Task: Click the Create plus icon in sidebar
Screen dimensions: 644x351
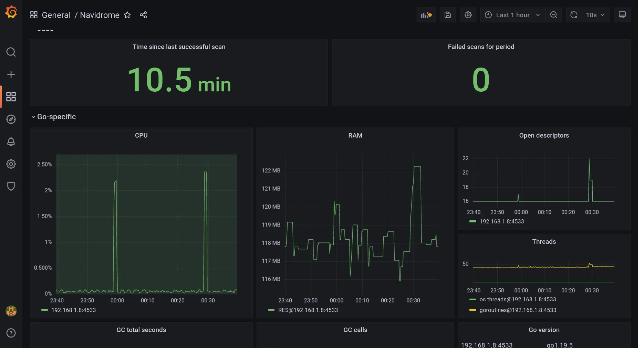Action: (11, 74)
